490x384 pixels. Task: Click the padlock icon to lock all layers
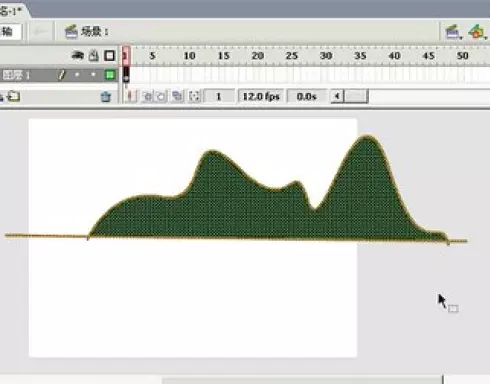click(94, 56)
